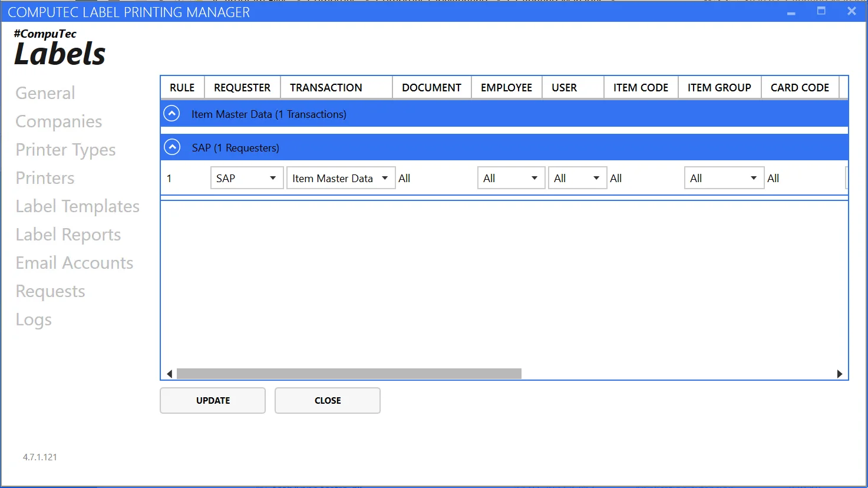Click the UPDATE button

point(213,400)
